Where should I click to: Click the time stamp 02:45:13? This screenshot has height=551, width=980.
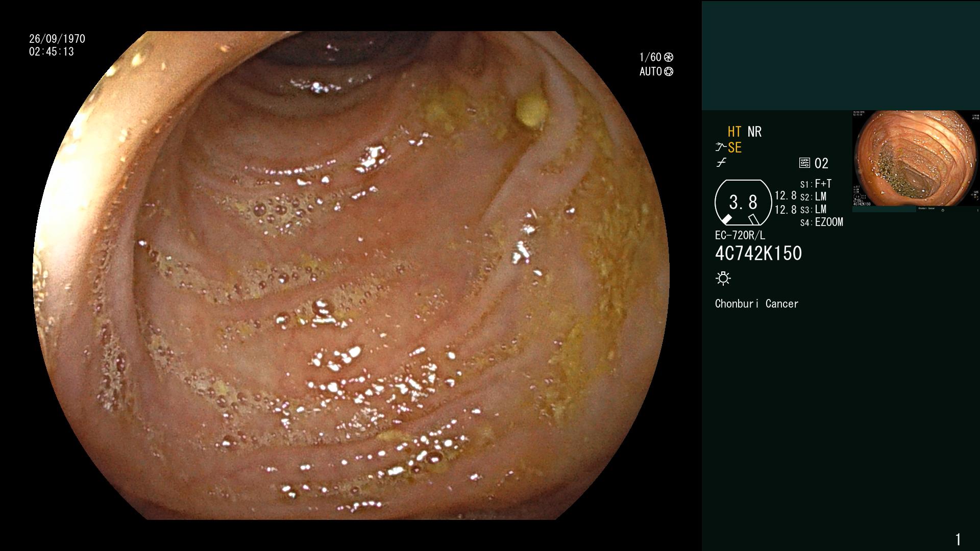tap(52, 52)
